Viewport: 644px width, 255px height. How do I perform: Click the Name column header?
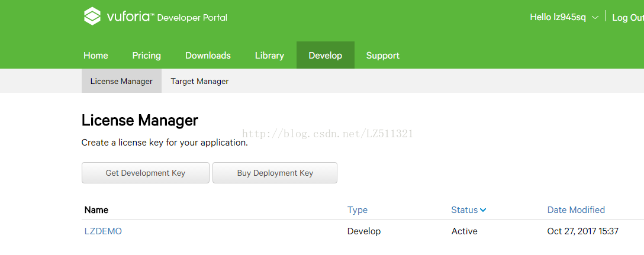click(96, 210)
